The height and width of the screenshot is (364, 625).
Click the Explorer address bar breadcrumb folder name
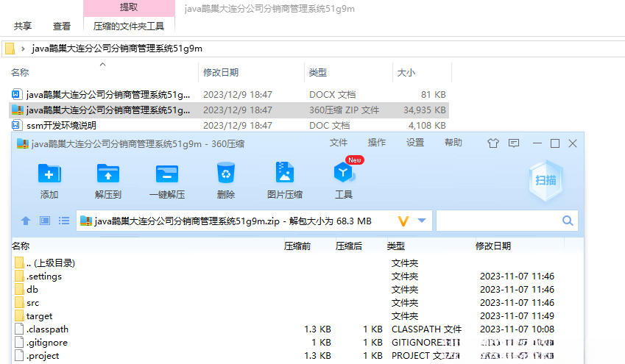tap(117, 49)
